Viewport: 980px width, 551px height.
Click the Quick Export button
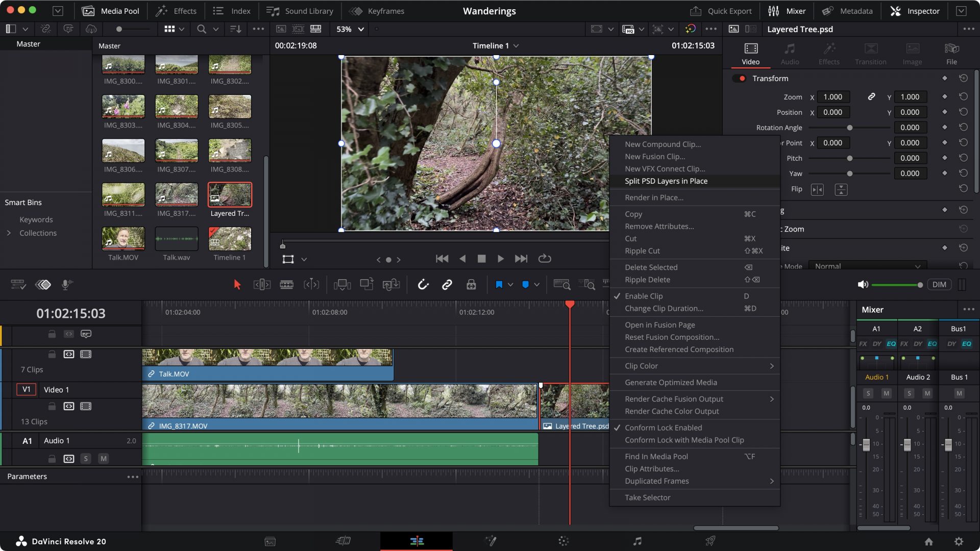[721, 11]
